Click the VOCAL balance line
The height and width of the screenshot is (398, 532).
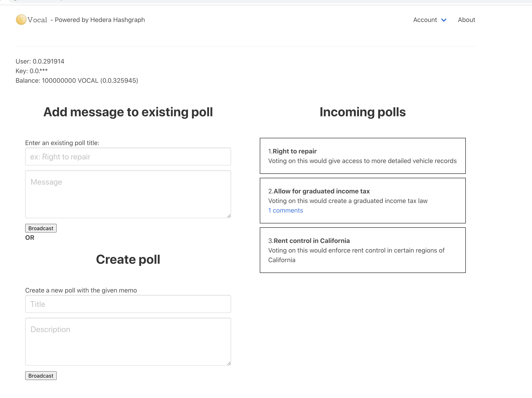pos(77,81)
